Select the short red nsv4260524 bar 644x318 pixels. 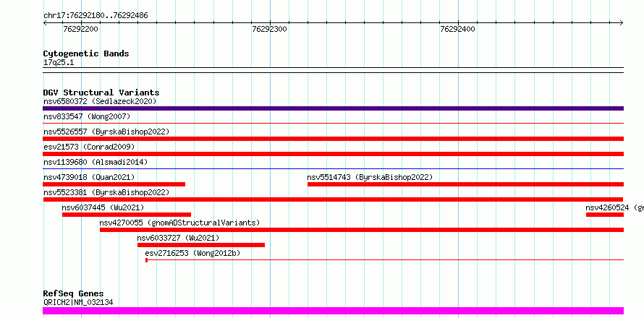coord(605,215)
